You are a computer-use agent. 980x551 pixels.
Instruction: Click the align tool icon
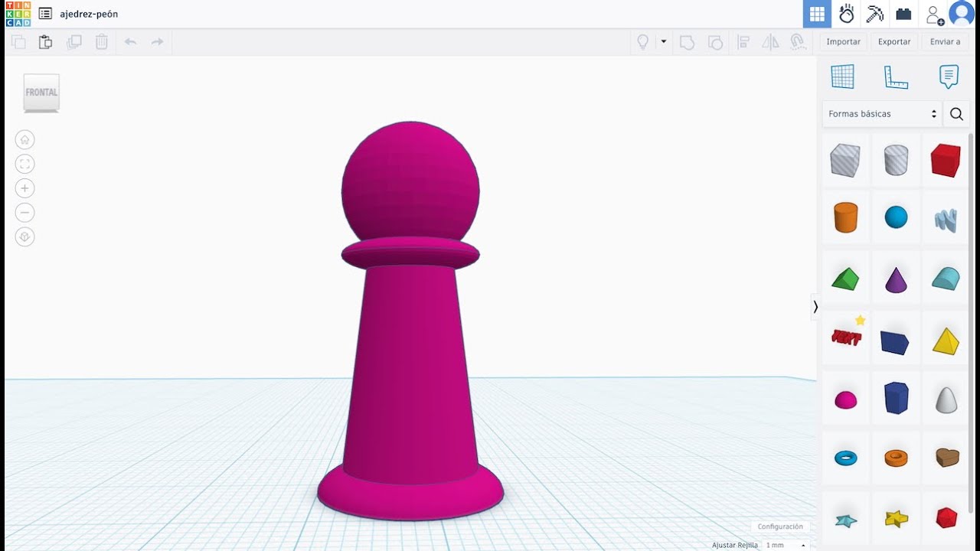743,42
